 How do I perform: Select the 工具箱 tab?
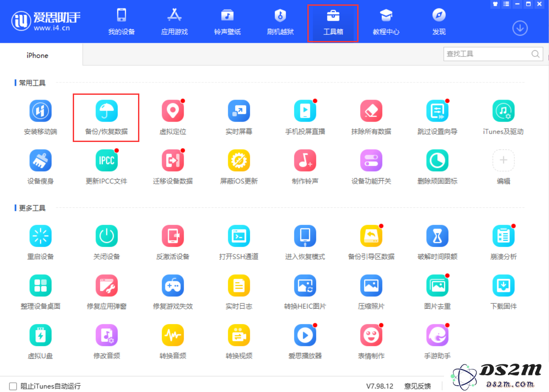(x=333, y=23)
